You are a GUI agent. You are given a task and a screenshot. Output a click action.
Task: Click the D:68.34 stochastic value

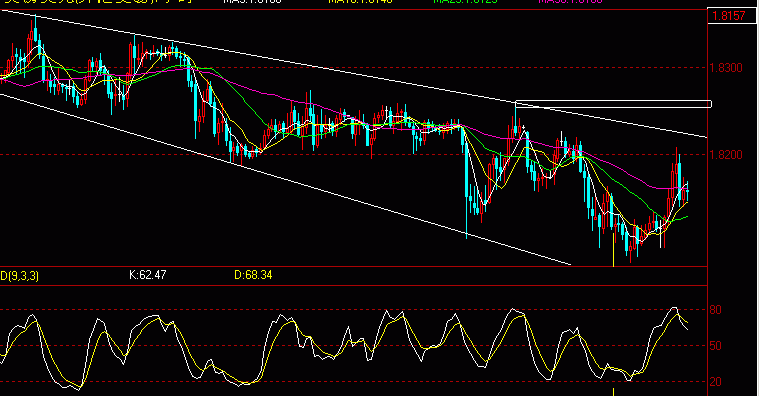click(x=253, y=275)
